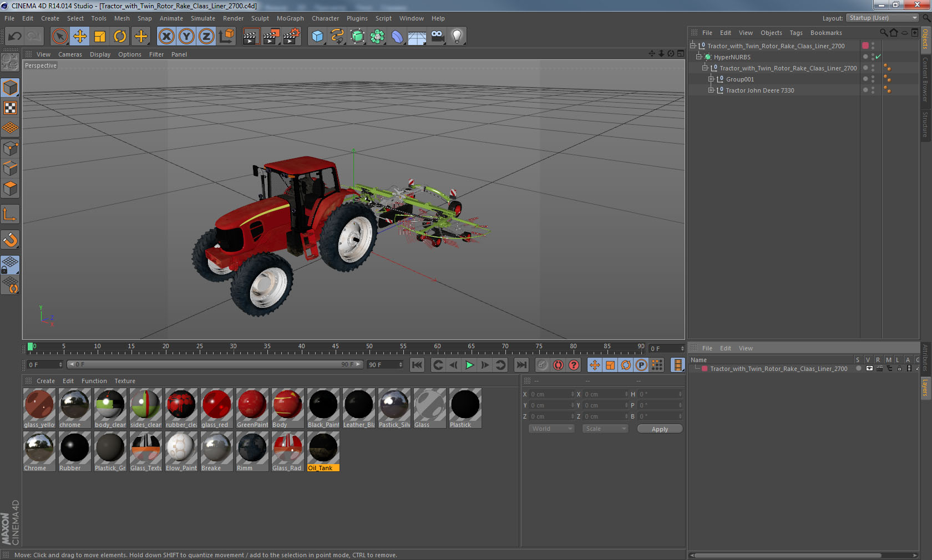This screenshot has height=560, width=932.
Task: Click the Apply button
Action: pos(660,429)
